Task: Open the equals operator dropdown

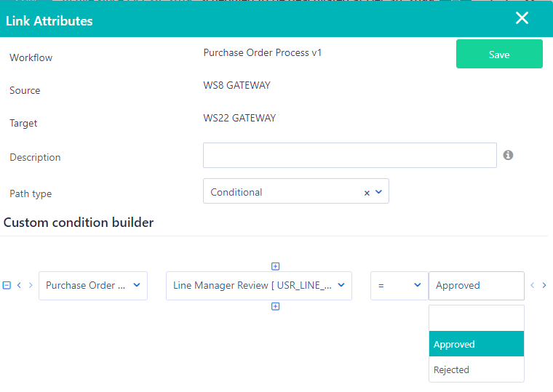Action: [399, 286]
